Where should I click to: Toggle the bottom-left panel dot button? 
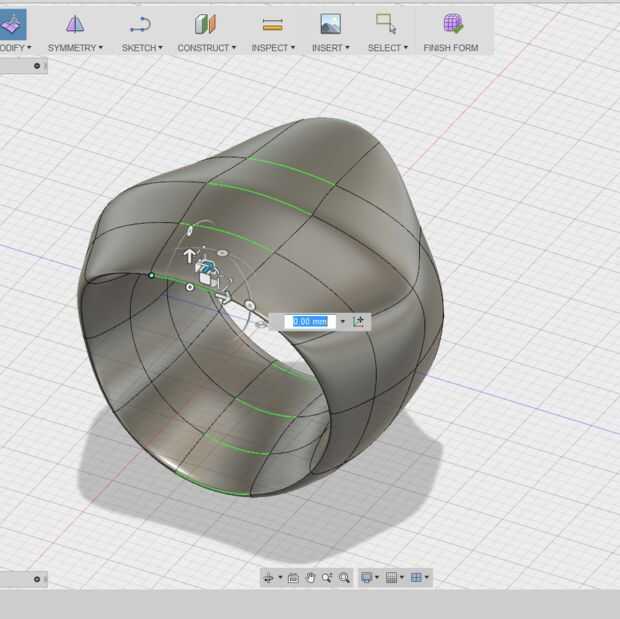37,578
